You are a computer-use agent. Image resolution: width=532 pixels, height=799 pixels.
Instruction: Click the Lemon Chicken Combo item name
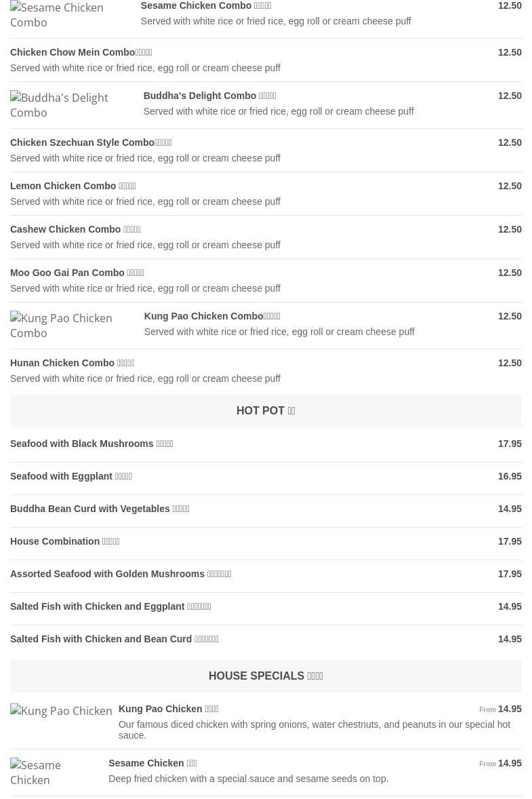pos(73,186)
